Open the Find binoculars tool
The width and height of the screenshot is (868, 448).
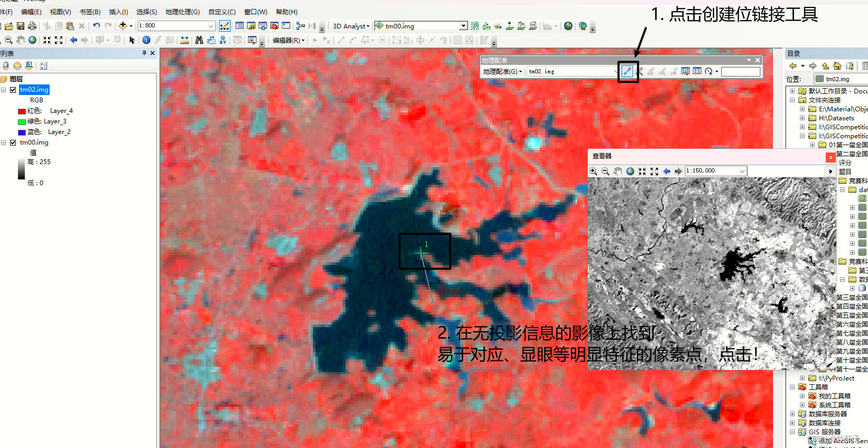(x=199, y=40)
